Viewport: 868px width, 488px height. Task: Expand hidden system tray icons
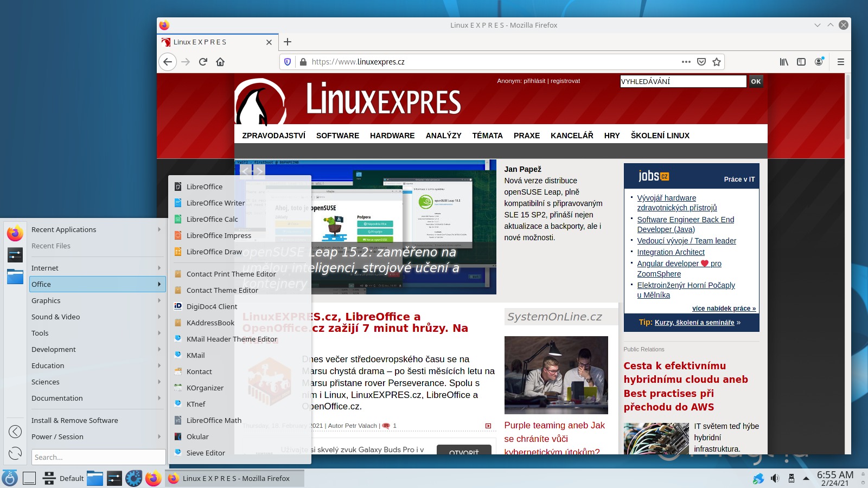[806, 478]
